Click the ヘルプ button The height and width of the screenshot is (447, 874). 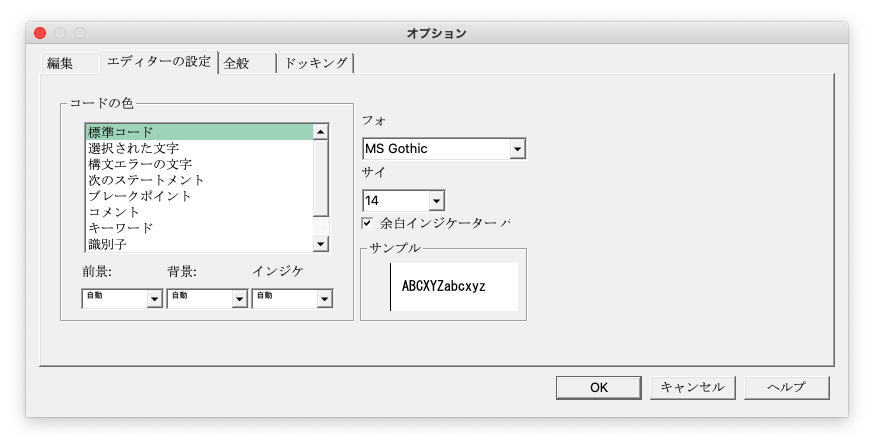pyautogui.click(x=785, y=387)
